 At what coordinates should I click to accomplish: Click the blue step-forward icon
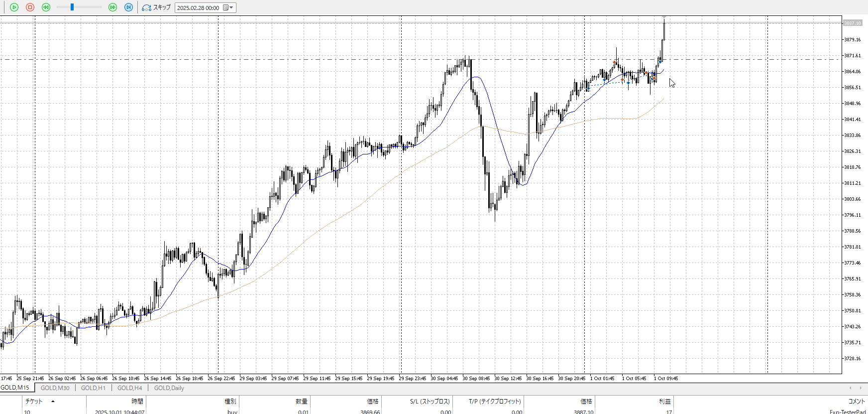tap(128, 7)
